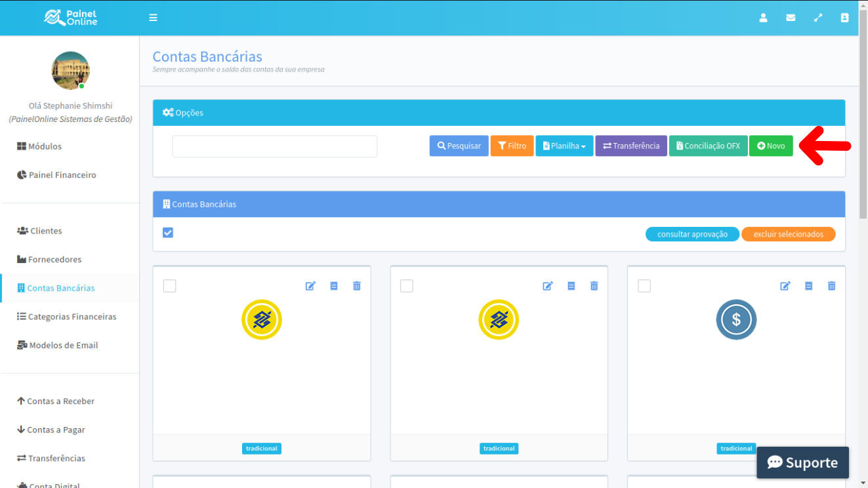Open the envelope messages icon
Image resolution: width=868 pixels, height=488 pixels.
tap(791, 18)
